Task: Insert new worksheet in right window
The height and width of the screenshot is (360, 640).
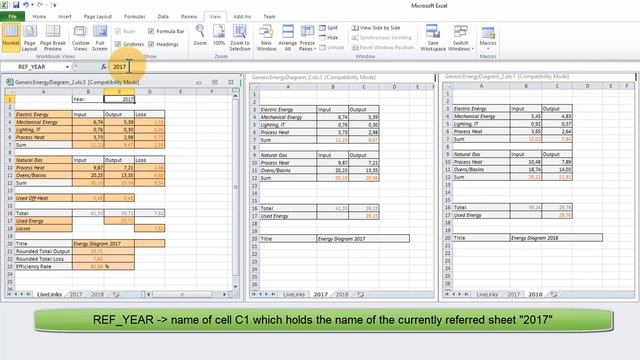Action: (554, 294)
